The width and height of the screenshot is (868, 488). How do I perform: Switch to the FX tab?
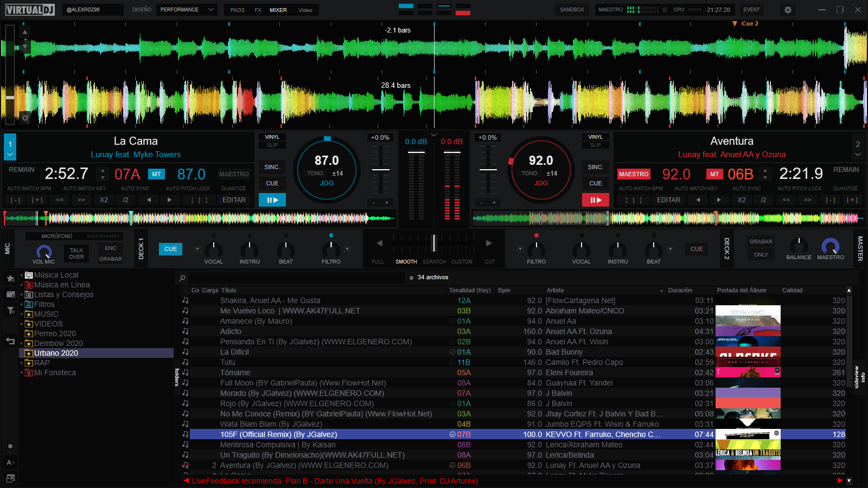pyautogui.click(x=258, y=10)
